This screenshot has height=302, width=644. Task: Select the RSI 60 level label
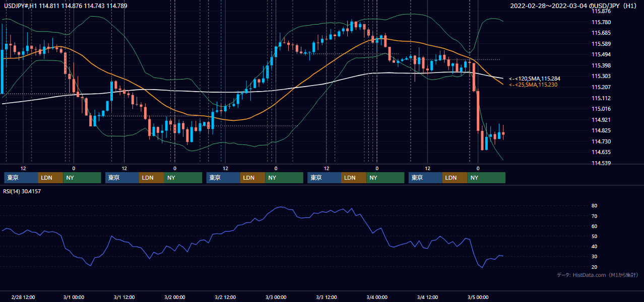594,226
